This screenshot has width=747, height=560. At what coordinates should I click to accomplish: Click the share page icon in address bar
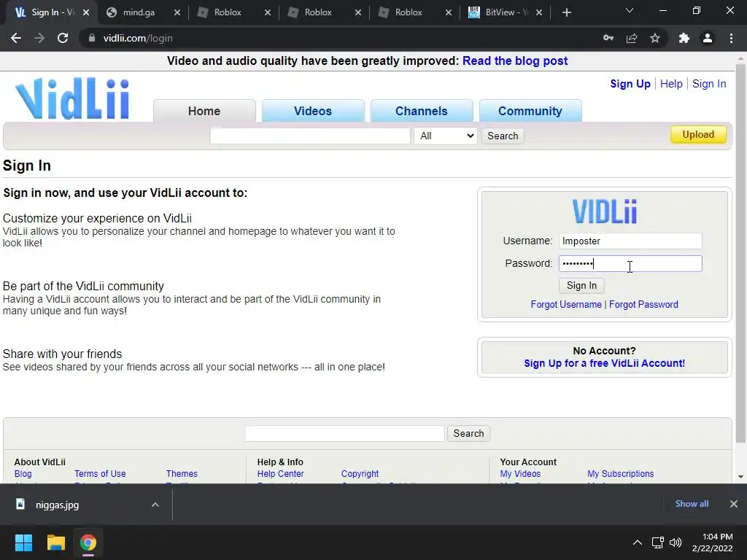pyautogui.click(x=632, y=38)
